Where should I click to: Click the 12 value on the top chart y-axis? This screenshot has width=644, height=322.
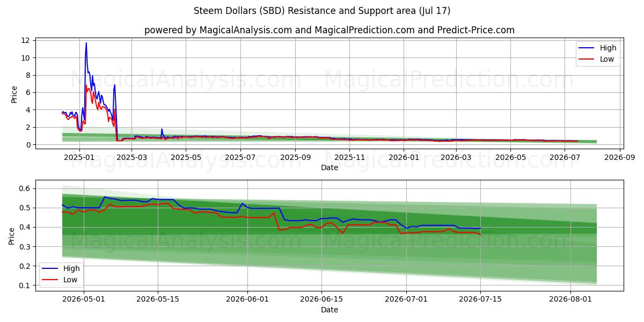click(26, 40)
